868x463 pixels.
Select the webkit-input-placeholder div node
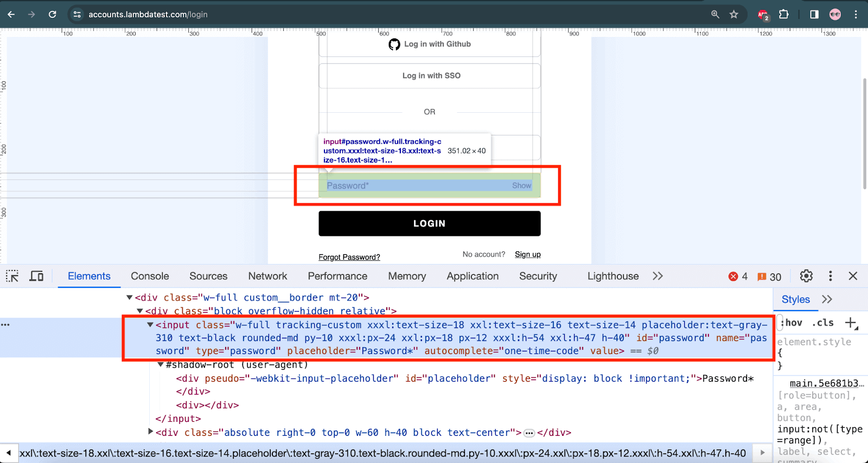pyautogui.click(x=465, y=378)
